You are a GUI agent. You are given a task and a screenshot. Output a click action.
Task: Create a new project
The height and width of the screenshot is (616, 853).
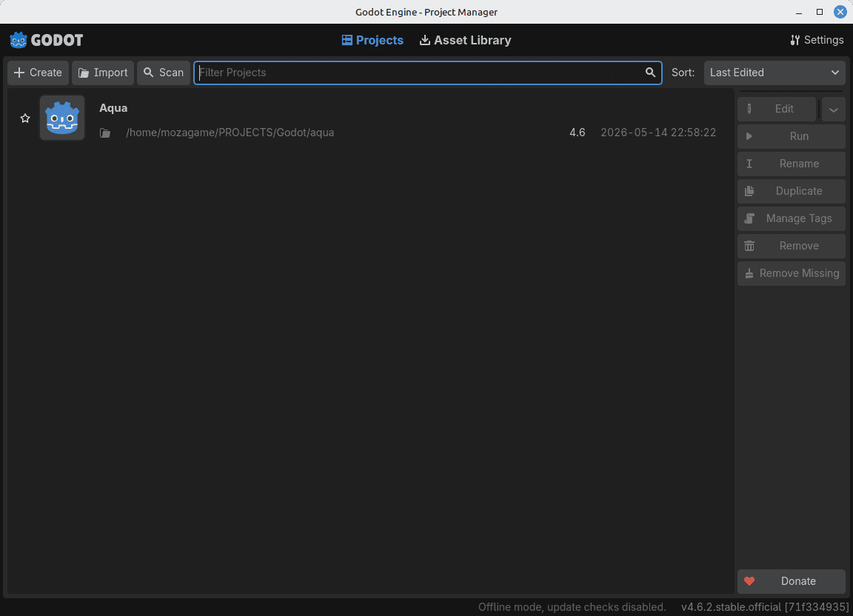pos(38,73)
